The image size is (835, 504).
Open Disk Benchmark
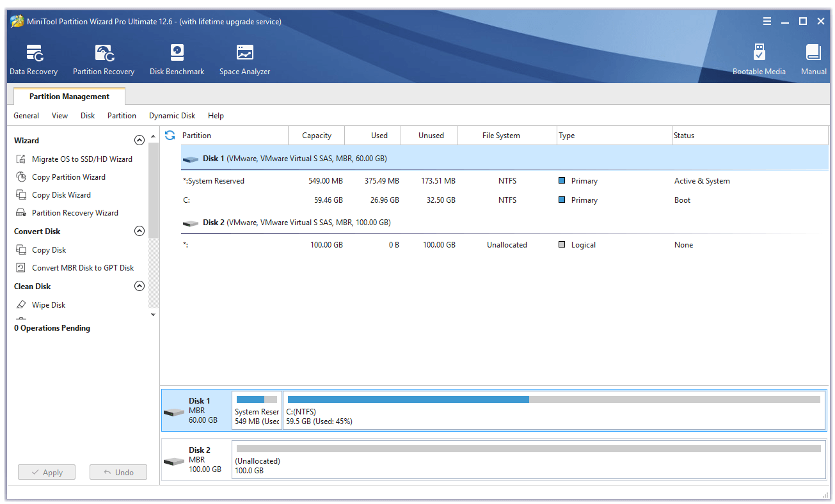tap(177, 60)
